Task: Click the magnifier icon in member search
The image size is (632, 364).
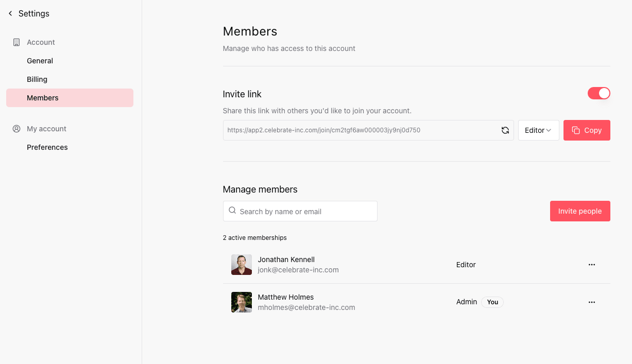Action: [232, 211]
